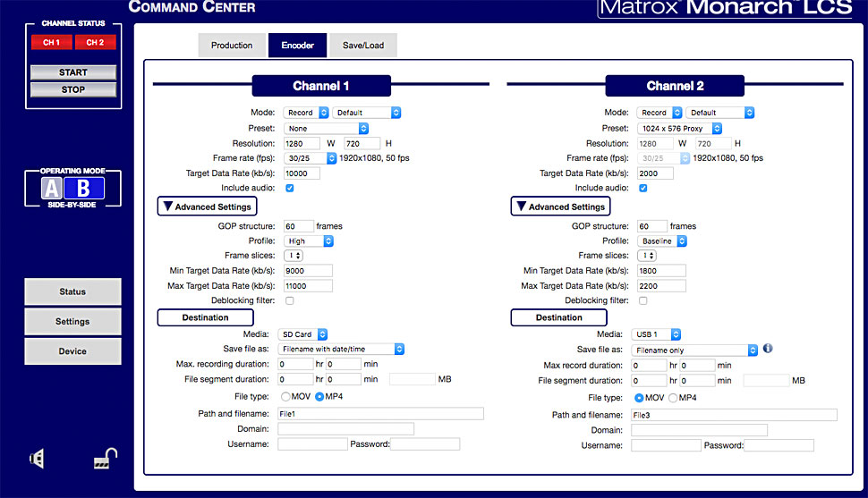Click Channel 1 Max Target Data Rate field
868x498 pixels.
(309, 286)
